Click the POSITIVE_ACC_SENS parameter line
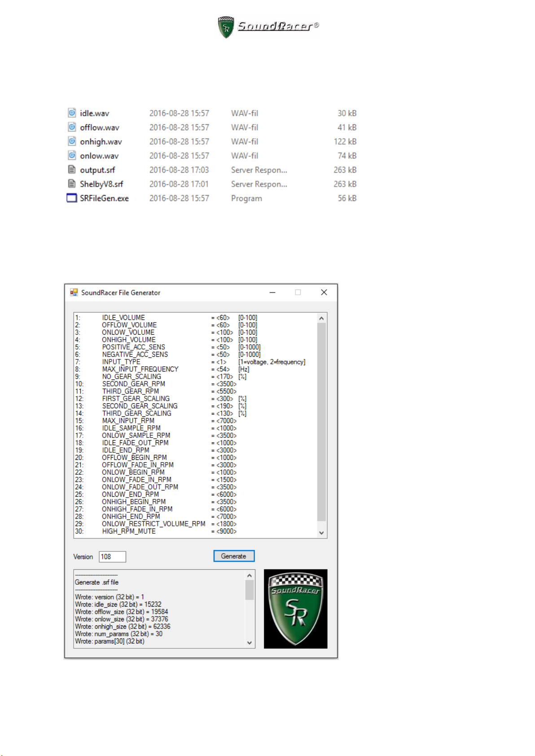Viewport: 535px width, 756px height. pyautogui.click(x=168, y=347)
